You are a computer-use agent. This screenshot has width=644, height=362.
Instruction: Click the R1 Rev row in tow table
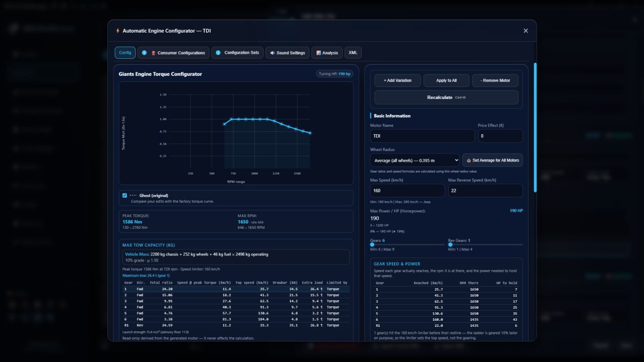pos(235,325)
